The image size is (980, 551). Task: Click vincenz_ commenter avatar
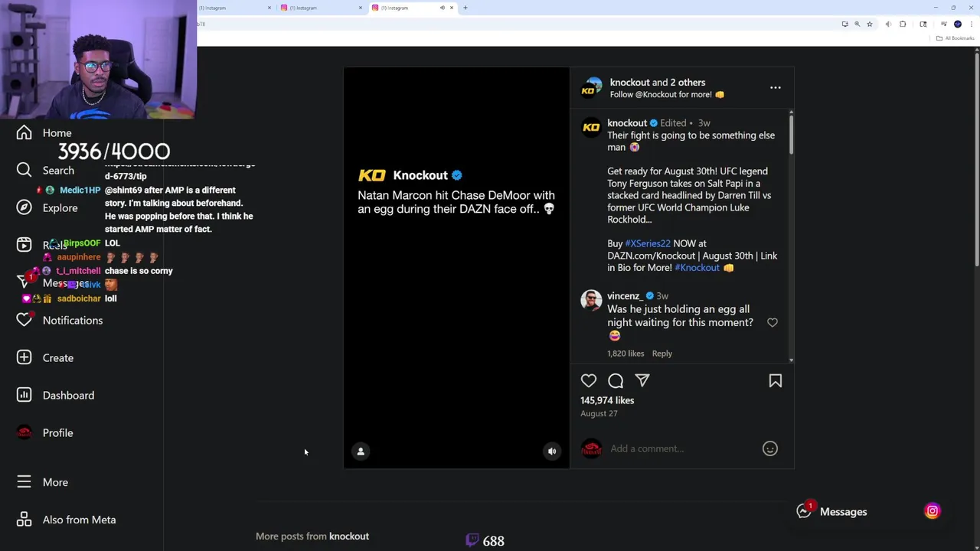coord(591,300)
